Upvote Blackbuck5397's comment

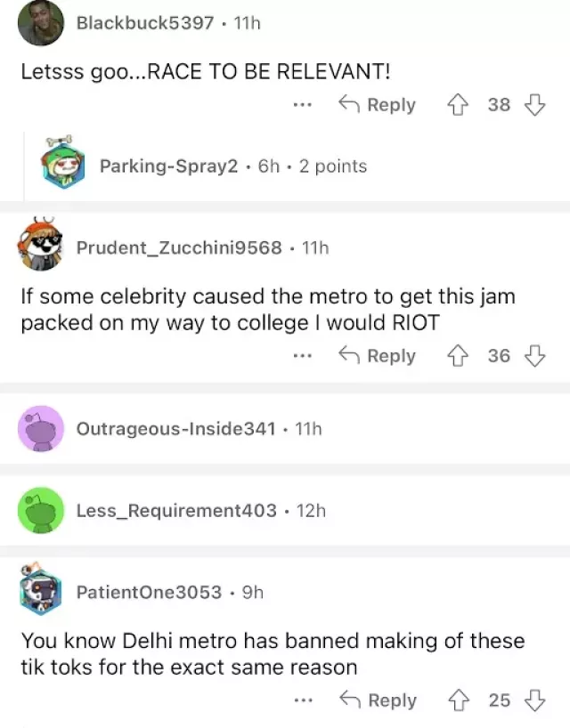click(458, 104)
